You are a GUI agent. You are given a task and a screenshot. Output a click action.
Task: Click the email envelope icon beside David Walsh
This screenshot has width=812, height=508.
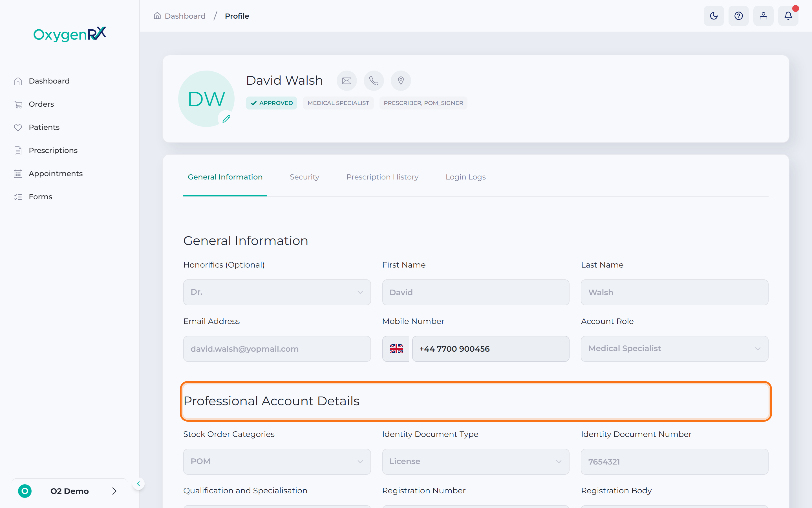[x=347, y=81]
